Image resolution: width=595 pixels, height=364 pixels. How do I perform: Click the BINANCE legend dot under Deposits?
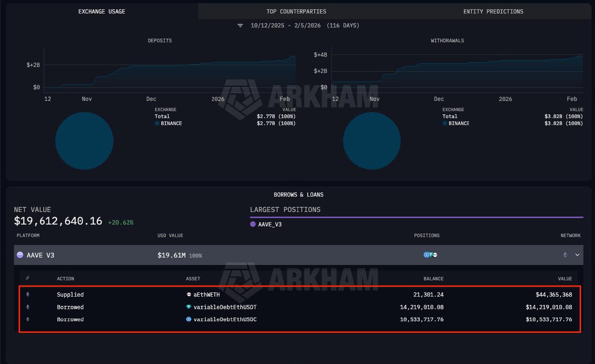[157, 124]
